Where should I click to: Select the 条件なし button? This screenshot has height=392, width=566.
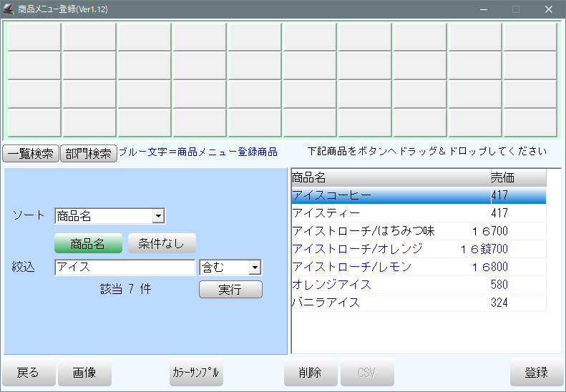point(162,243)
